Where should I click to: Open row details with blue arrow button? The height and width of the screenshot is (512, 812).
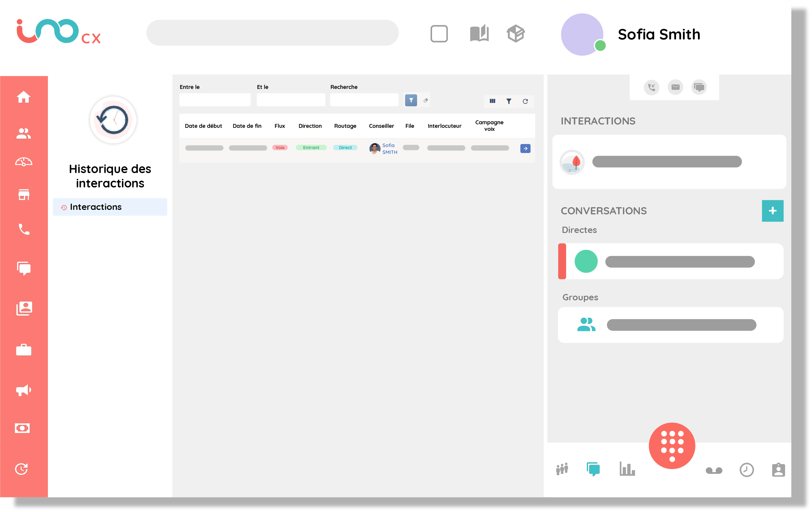[x=525, y=149]
